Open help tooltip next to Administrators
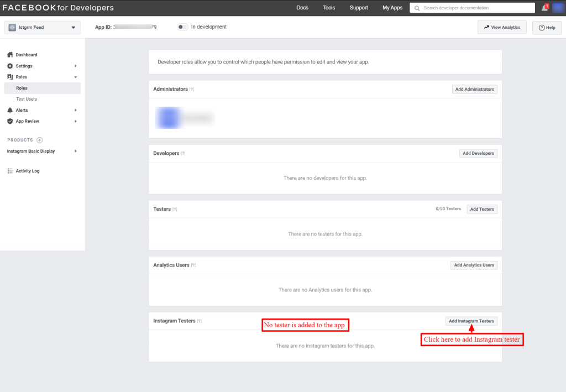The image size is (566, 392). [192, 90]
